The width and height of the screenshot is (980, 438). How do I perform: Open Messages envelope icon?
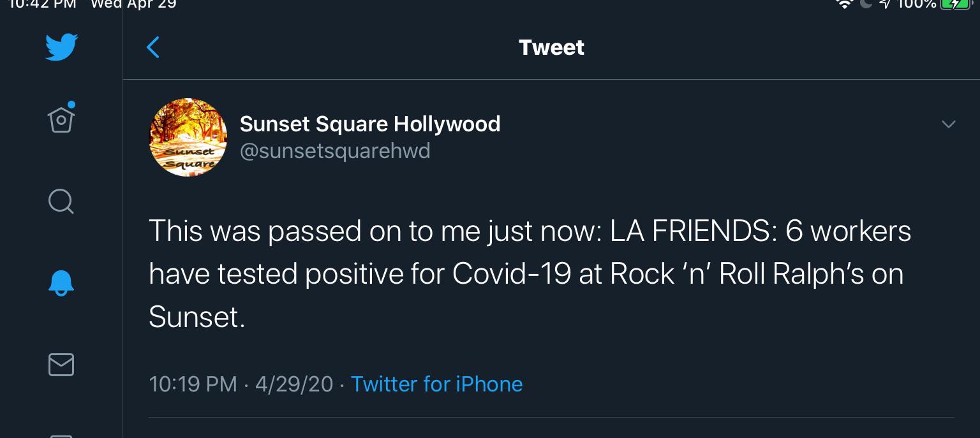(61, 365)
